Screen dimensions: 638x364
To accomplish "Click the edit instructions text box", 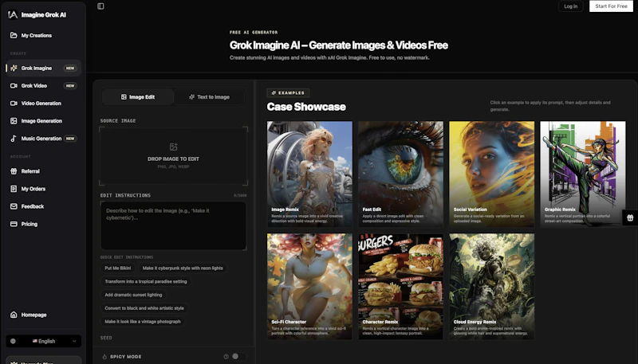I will 173,226.
